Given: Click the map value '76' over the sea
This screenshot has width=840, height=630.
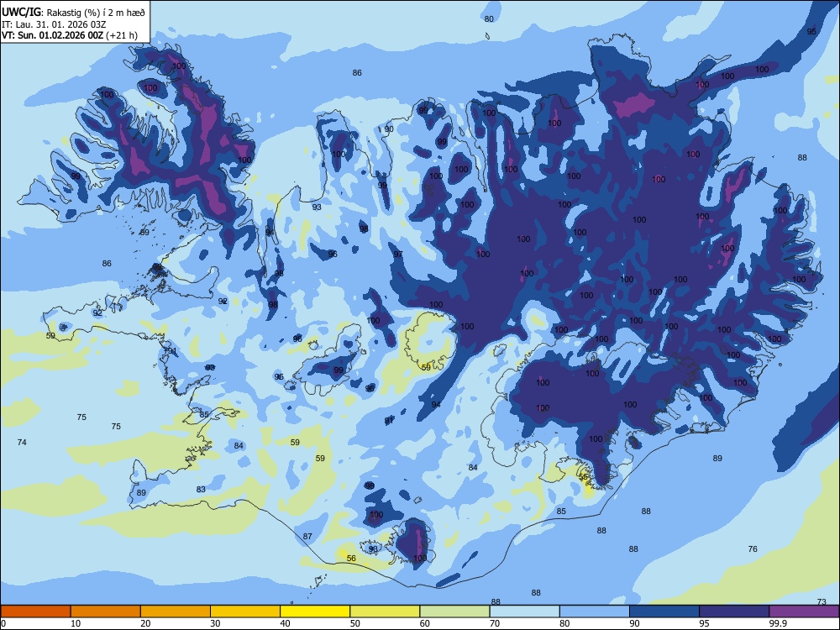Looking at the screenshot, I should pyautogui.click(x=753, y=549).
